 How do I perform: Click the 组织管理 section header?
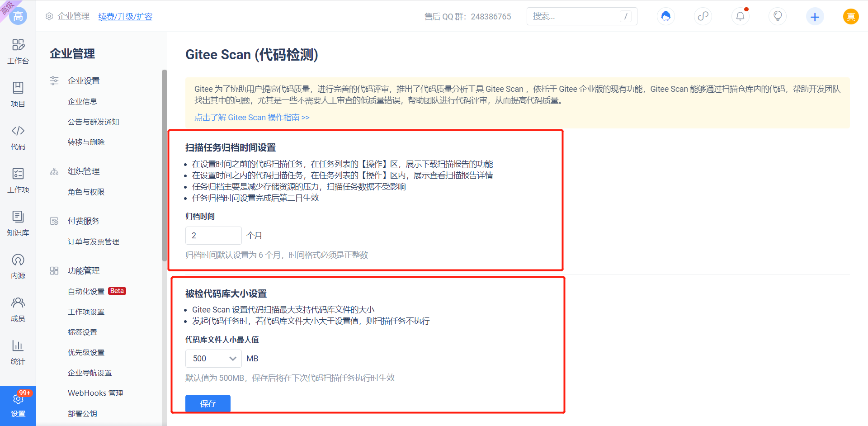click(x=84, y=171)
